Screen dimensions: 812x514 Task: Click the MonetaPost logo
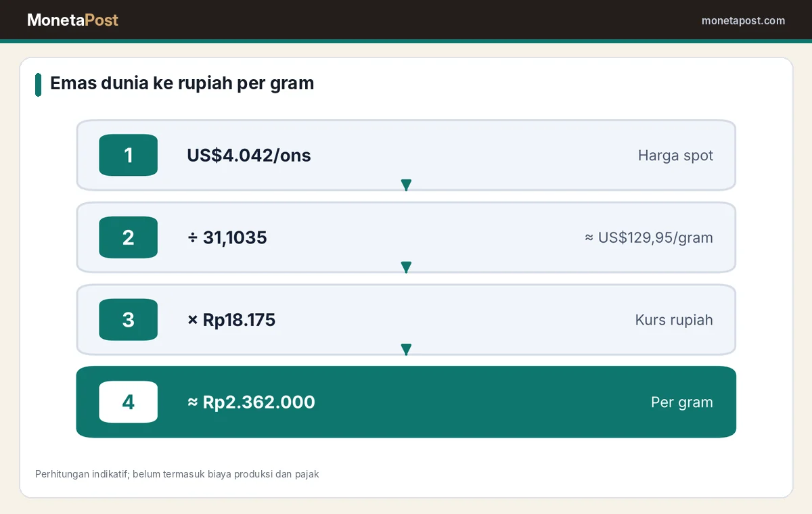tap(72, 20)
